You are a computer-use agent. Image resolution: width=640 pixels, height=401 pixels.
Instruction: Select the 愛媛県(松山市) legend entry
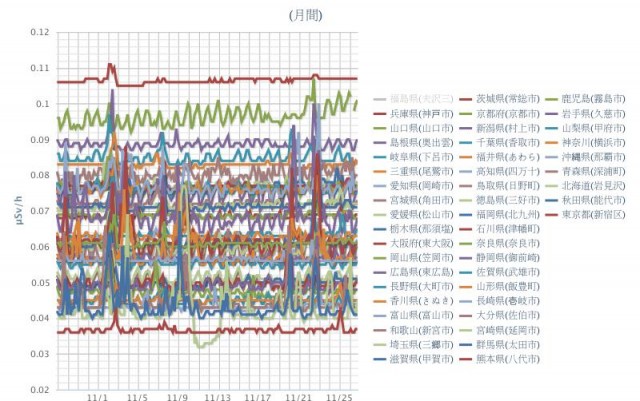coord(413,214)
